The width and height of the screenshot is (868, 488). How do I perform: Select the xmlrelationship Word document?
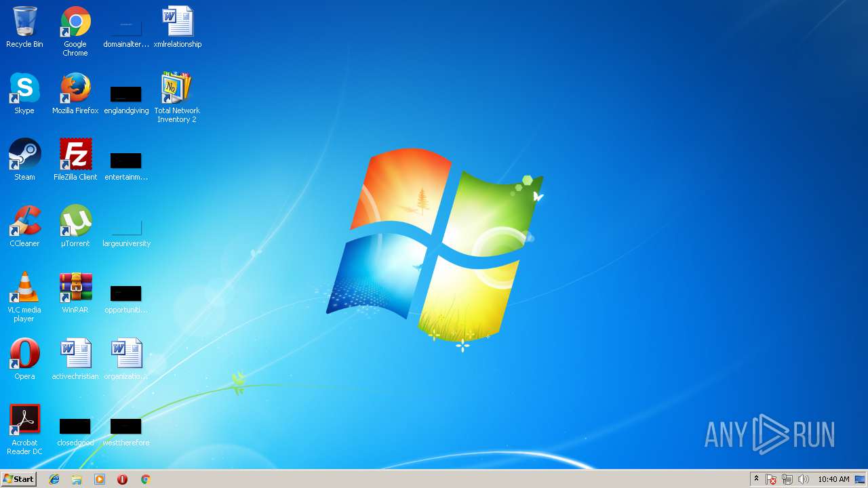coord(178,27)
